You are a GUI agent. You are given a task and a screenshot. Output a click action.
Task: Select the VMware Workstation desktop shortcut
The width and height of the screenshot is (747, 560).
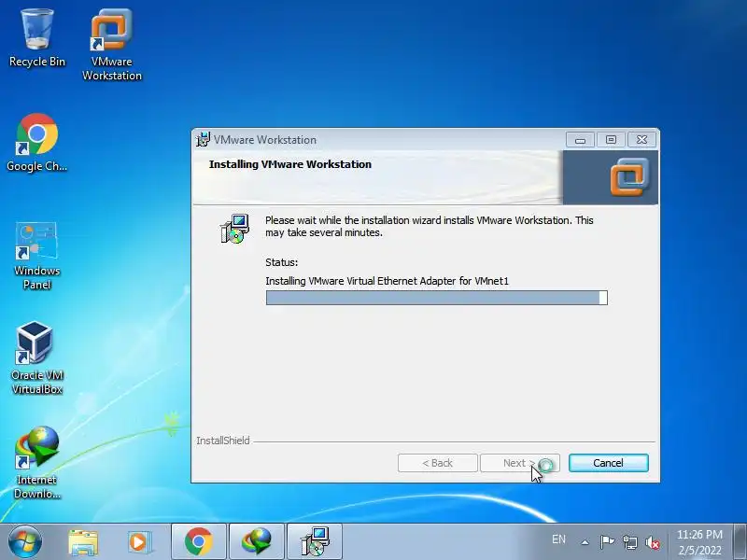pos(112,44)
